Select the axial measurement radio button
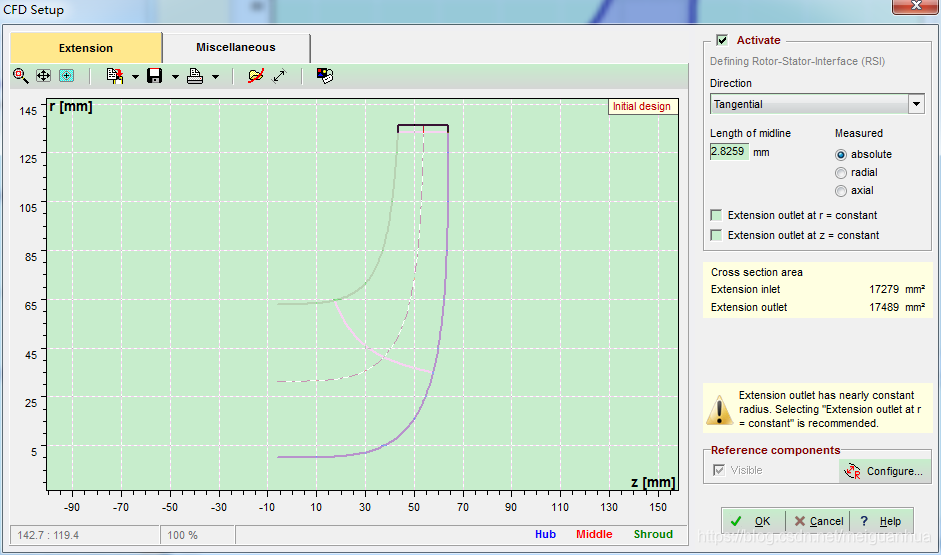 841,191
